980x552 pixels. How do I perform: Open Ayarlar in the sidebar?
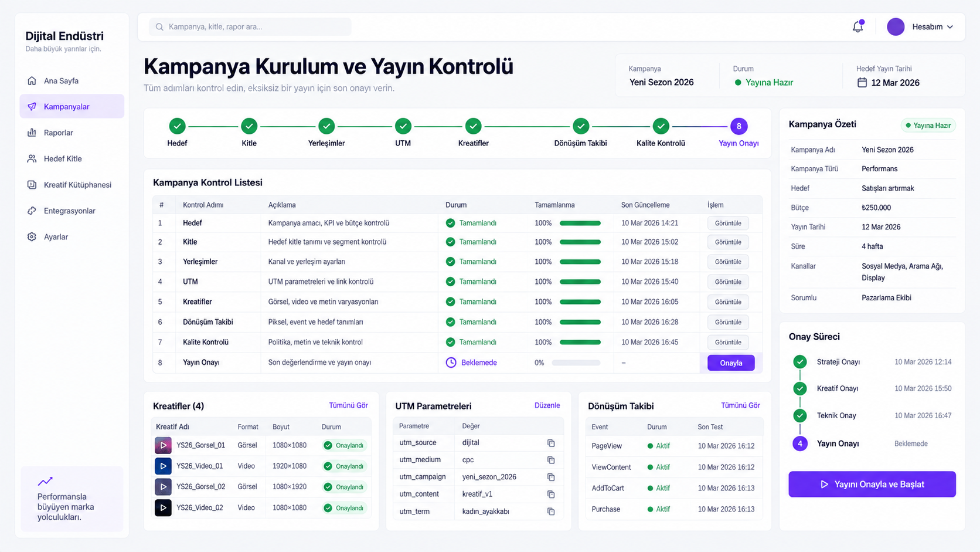72,237
